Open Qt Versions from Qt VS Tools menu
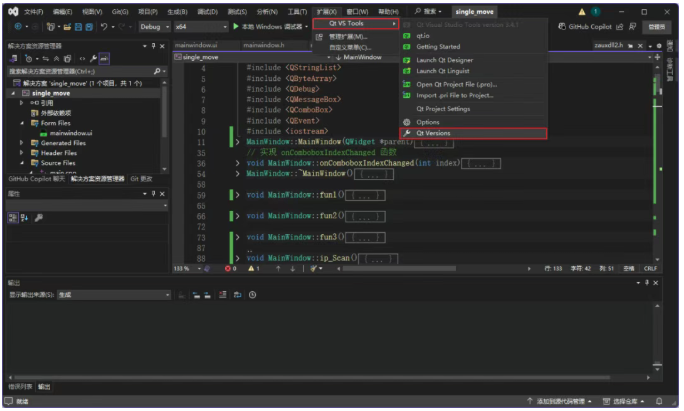 (x=473, y=134)
